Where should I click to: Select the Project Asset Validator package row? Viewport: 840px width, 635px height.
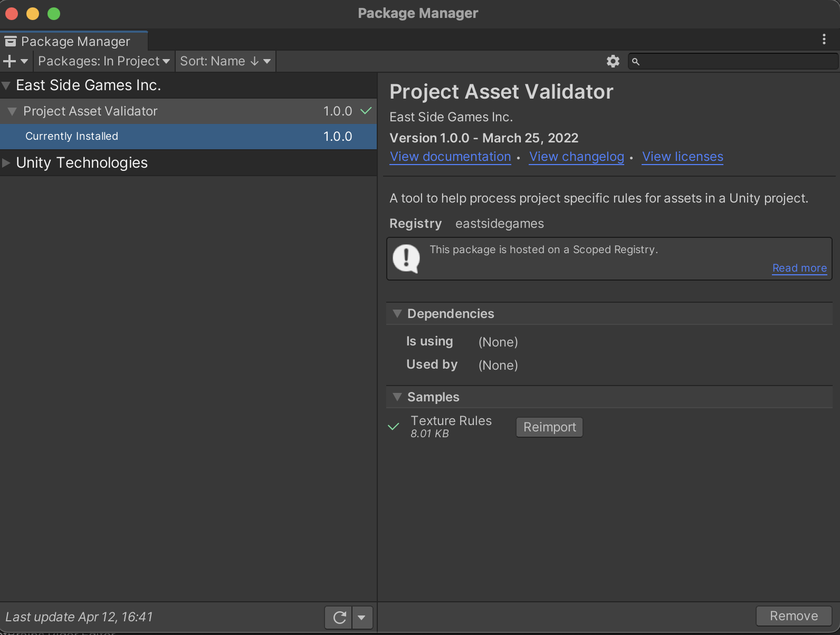point(188,111)
